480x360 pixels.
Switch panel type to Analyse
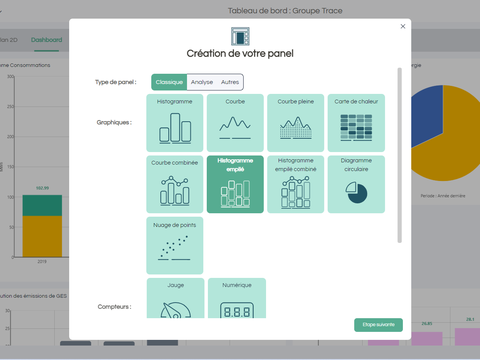pyautogui.click(x=202, y=82)
